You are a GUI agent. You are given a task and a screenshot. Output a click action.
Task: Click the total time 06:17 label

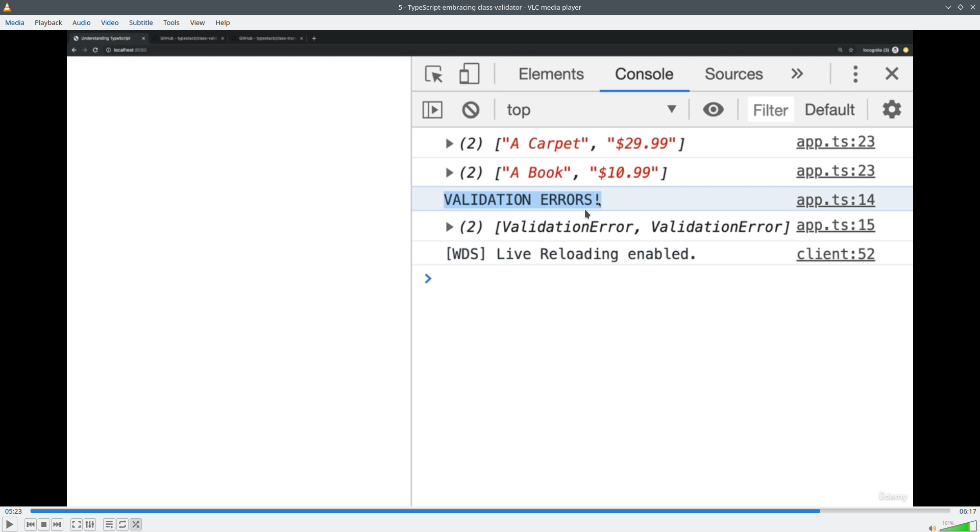[x=968, y=511]
